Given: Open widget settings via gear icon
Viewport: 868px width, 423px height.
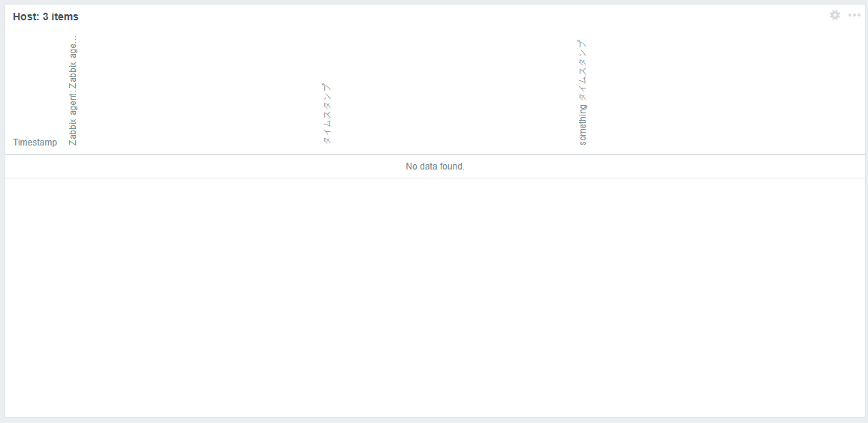Looking at the screenshot, I should [x=834, y=15].
